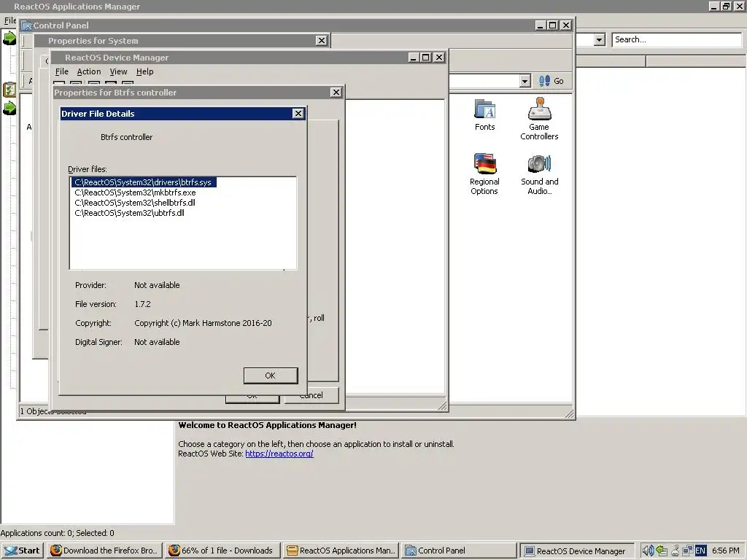Viewport: 747px width, 560px height.
Task: Open Sound and Audio icon
Action: pos(539,175)
